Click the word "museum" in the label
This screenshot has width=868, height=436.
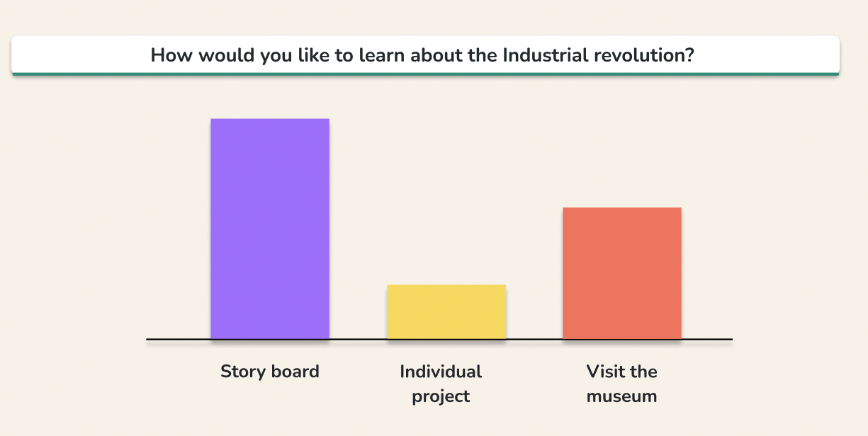[622, 396]
